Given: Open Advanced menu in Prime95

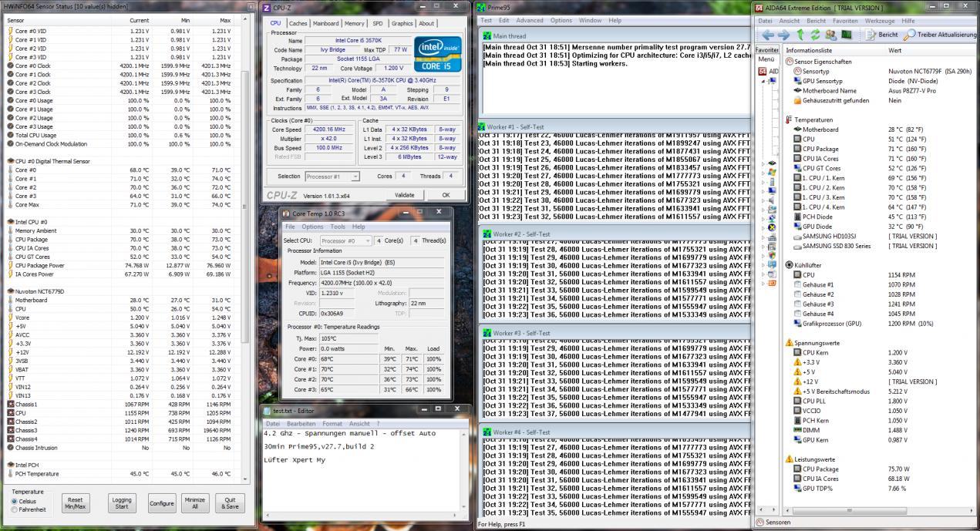Looking at the screenshot, I should pyautogui.click(x=530, y=20).
